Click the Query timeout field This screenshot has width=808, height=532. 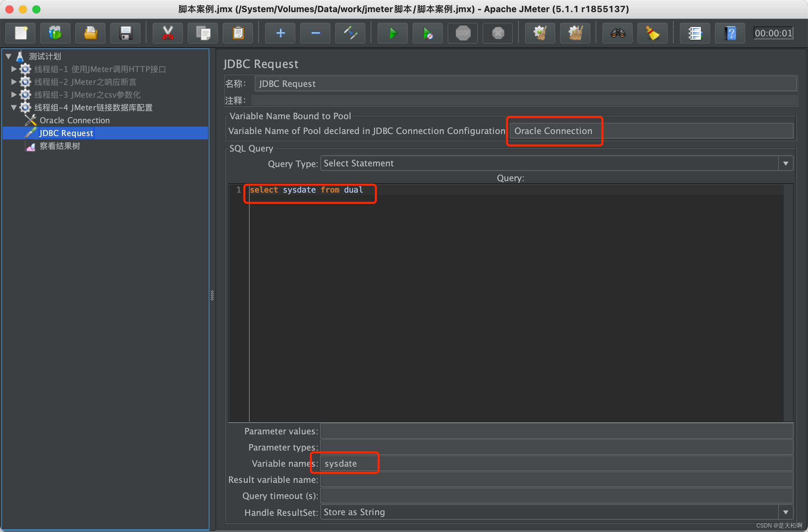point(557,496)
